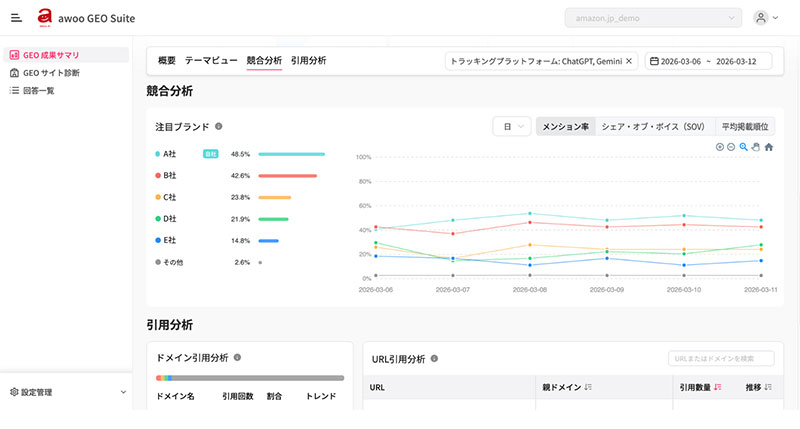Switch chart metric to メンション率
Viewport: 800px width, 429px height.
click(x=565, y=127)
